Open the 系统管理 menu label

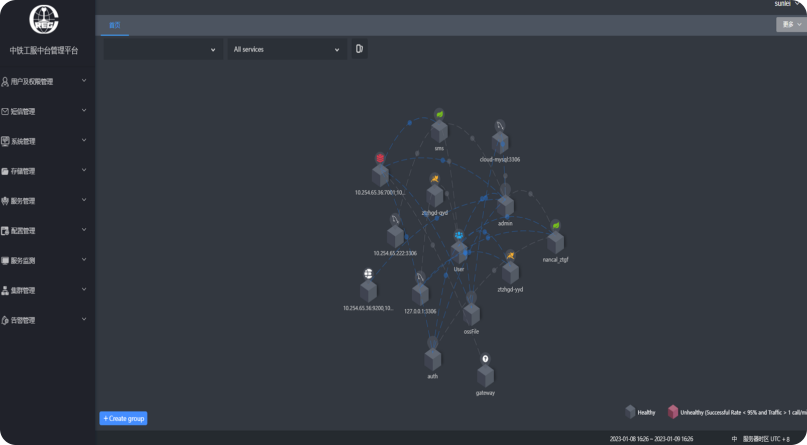pyautogui.click(x=23, y=141)
